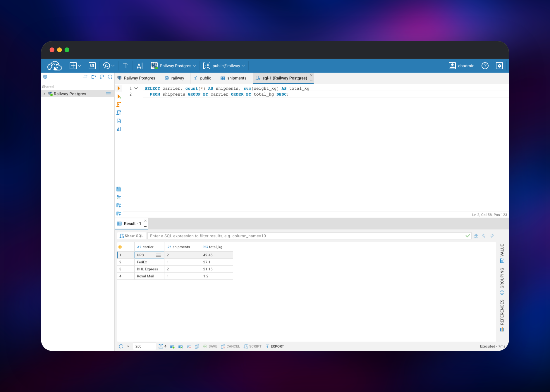This screenshot has width=550, height=392.
Task: Open refresh options dropdown arrow
Action: pos(128,346)
